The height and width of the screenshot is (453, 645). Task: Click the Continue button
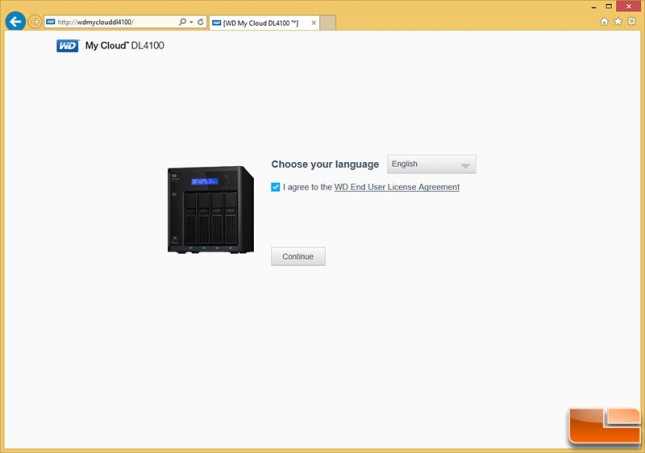[298, 256]
